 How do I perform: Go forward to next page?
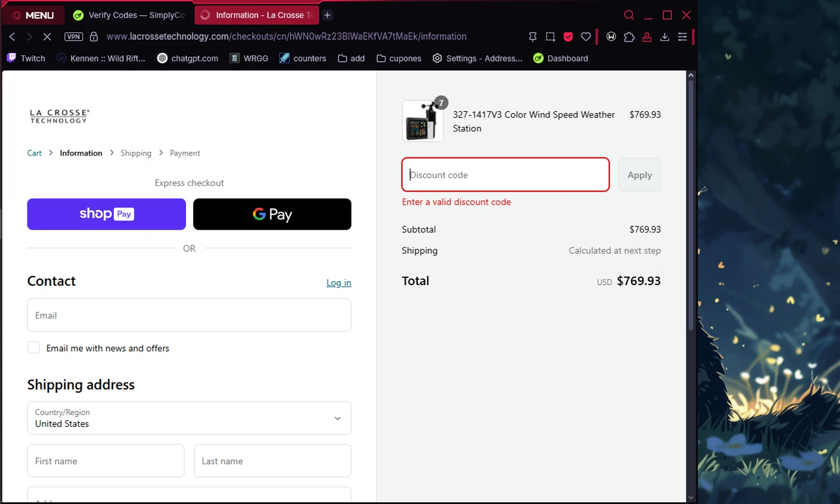(30, 36)
